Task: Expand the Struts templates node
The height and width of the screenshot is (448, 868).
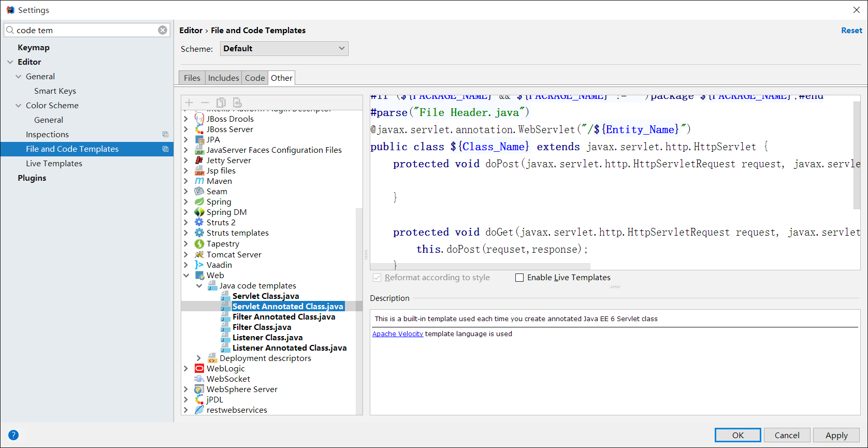Action: tap(186, 233)
